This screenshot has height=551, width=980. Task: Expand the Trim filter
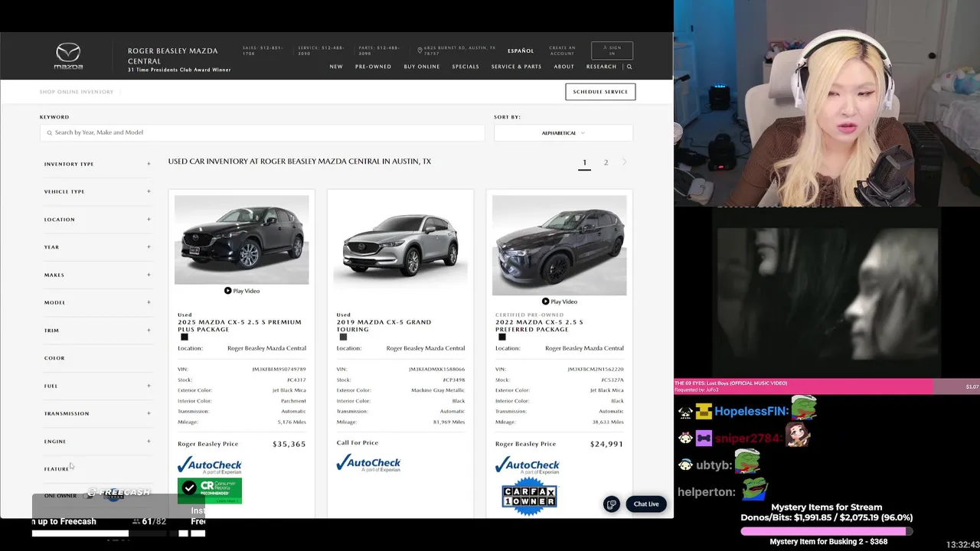point(149,331)
